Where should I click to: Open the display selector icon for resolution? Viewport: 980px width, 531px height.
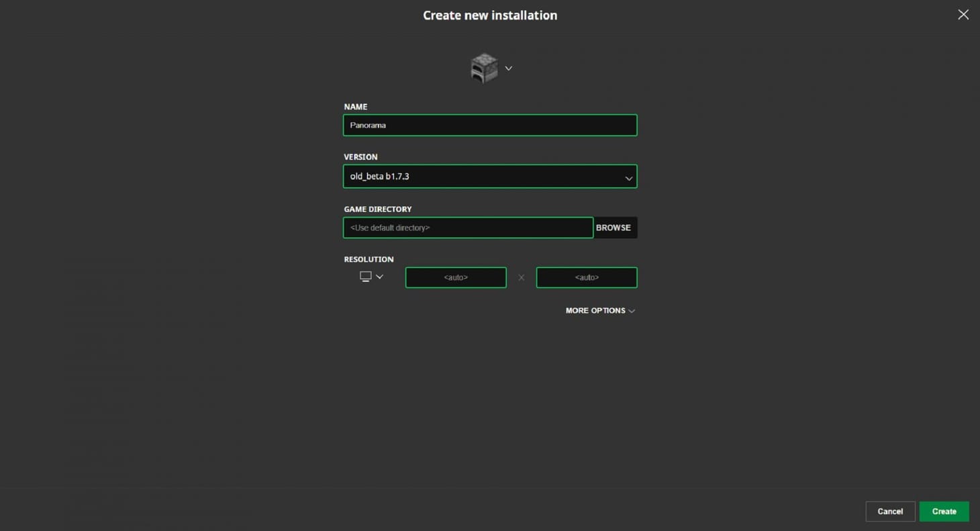click(371, 276)
